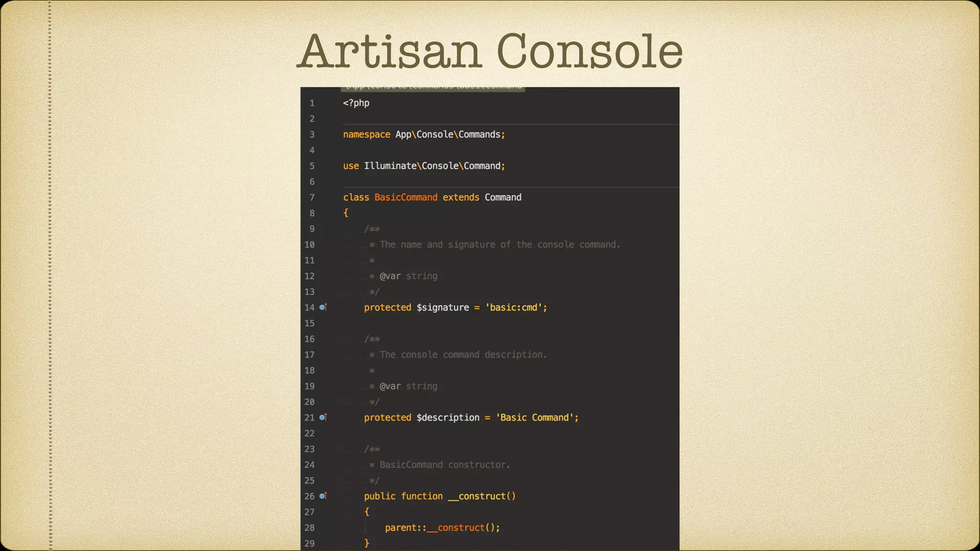Image resolution: width=980 pixels, height=551 pixels.
Task: Click the 'use' keyword on line 5
Action: 351,166
